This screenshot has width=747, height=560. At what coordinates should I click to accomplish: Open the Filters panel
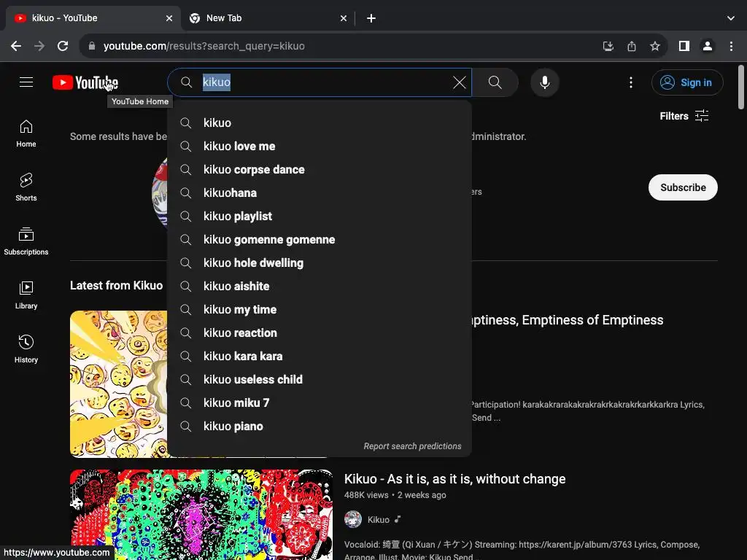pyautogui.click(x=684, y=116)
